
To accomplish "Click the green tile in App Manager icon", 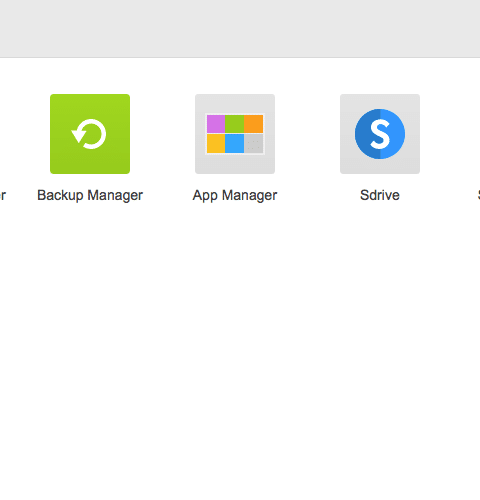I will tap(235, 124).
